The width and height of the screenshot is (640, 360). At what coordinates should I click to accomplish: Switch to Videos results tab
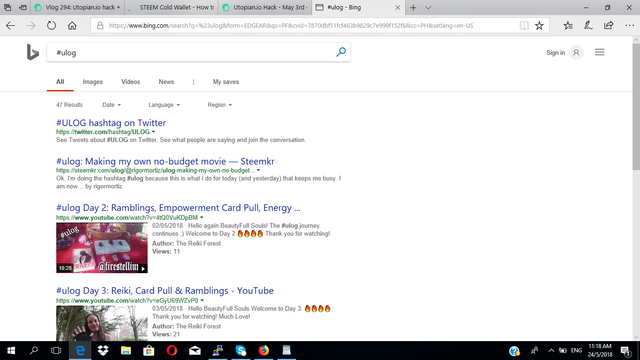131,82
